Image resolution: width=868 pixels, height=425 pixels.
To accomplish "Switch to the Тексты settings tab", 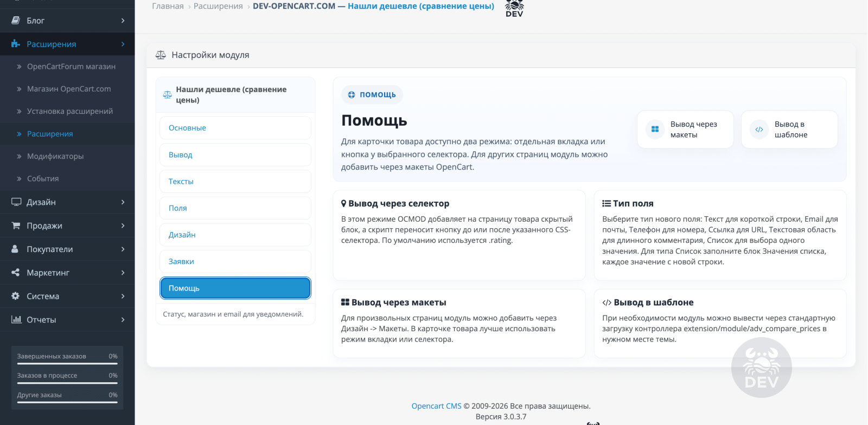I will 235,181.
